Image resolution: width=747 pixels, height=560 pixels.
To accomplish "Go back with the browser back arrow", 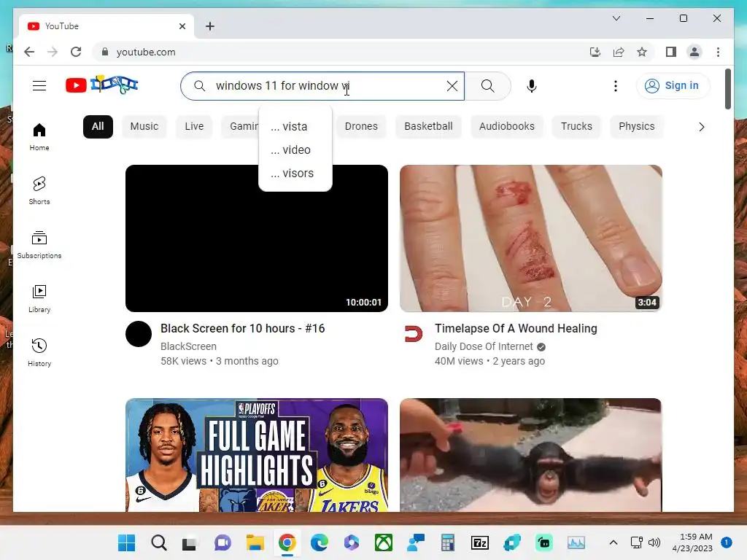I will coord(29,52).
